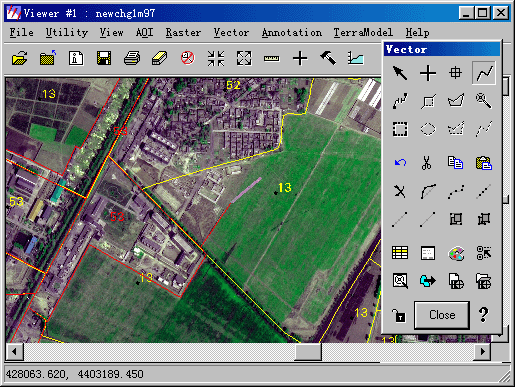Click the save floppy disk icon
Screen dimensions: 515x387
(x=104, y=58)
